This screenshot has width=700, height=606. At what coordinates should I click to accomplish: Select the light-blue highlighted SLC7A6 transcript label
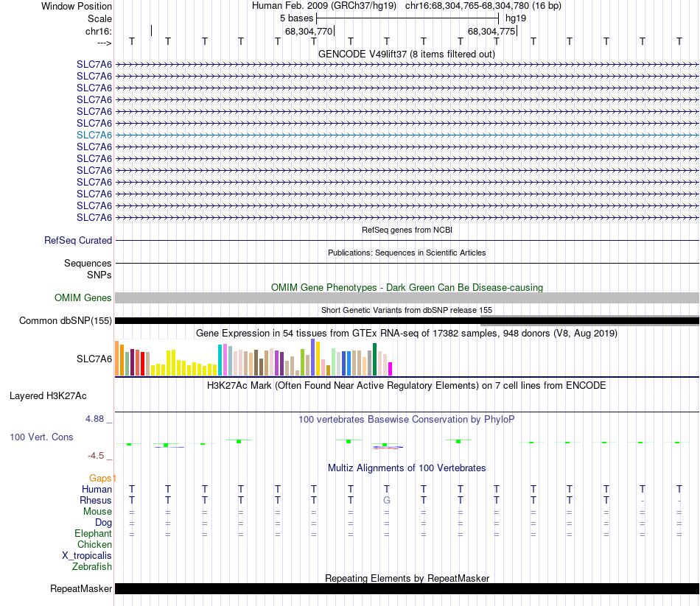coord(94,135)
